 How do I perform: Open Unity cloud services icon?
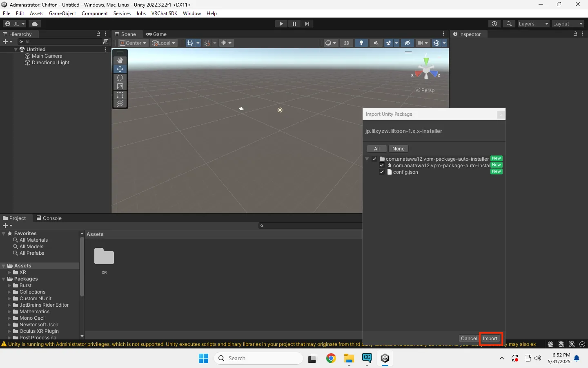[x=35, y=24]
